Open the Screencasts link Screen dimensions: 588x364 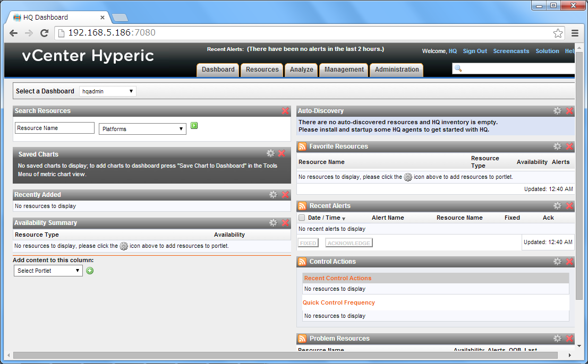(511, 51)
